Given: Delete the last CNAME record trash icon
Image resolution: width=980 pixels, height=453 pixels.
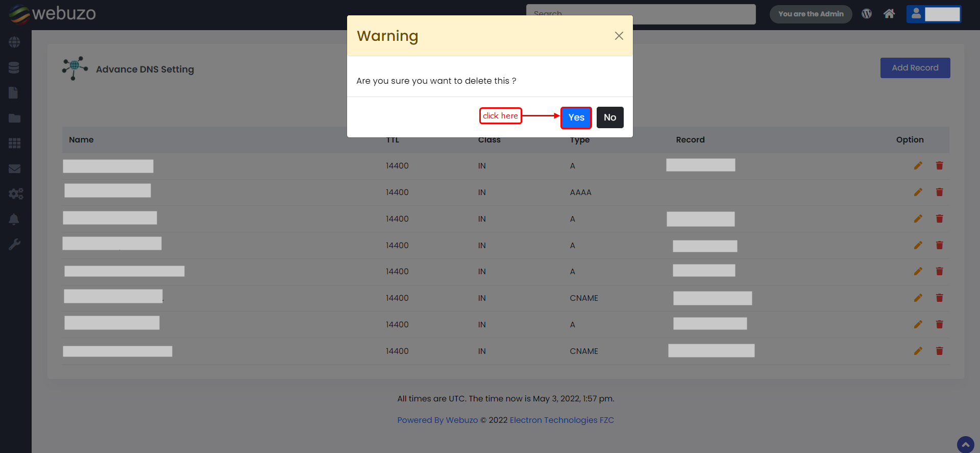Looking at the screenshot, I should [x=939, y=351].
